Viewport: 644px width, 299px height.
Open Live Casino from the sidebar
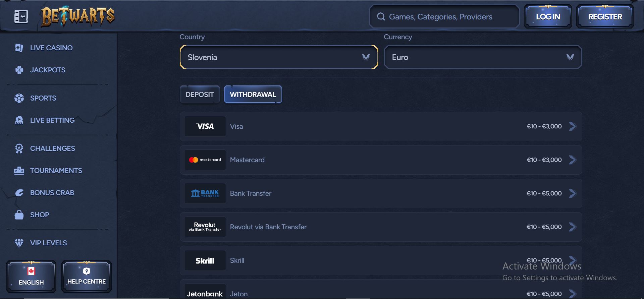tap(51, 48)
